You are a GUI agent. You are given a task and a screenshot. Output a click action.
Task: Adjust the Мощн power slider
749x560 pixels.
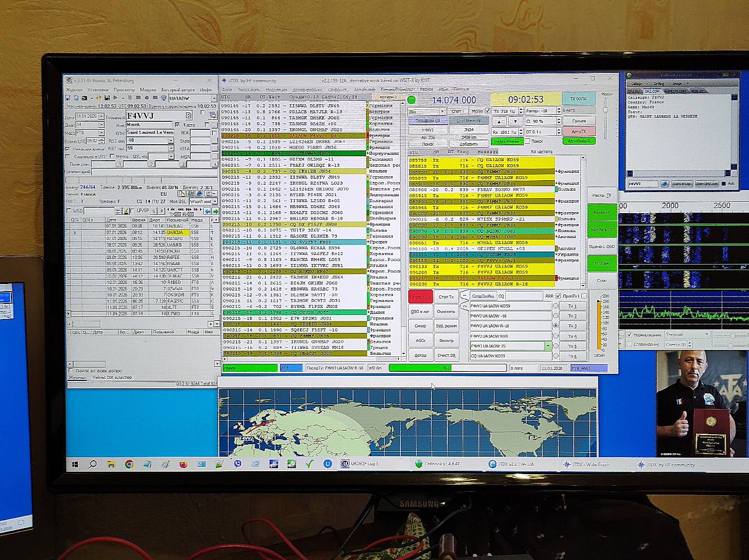click(x=606, y=109)
